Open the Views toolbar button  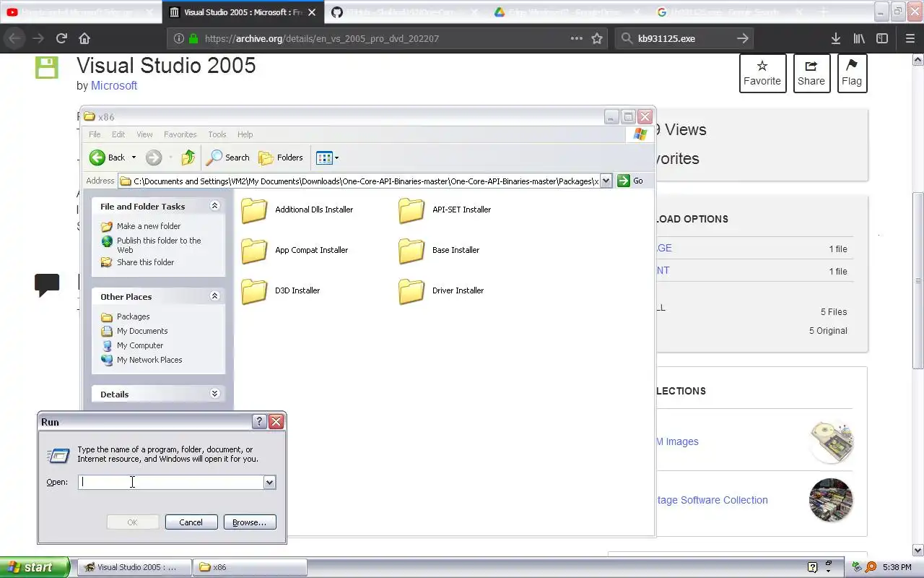[327, 158]
